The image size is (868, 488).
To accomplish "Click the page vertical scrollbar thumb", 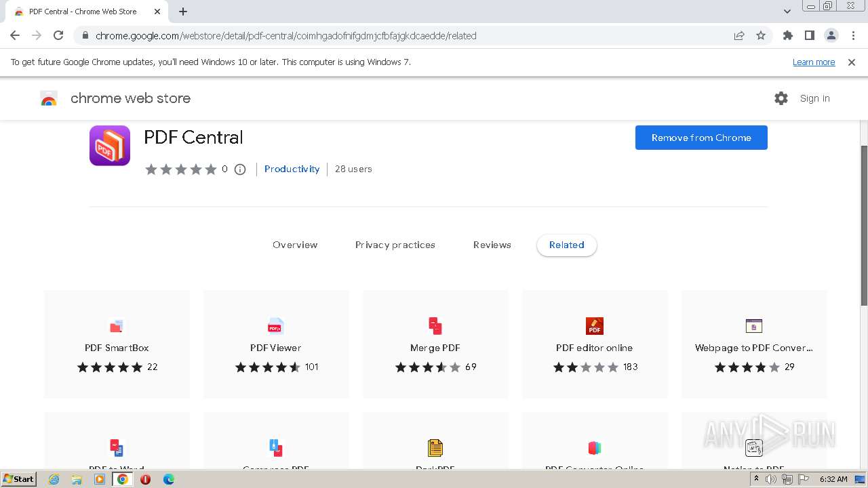I will coord(863,225).
